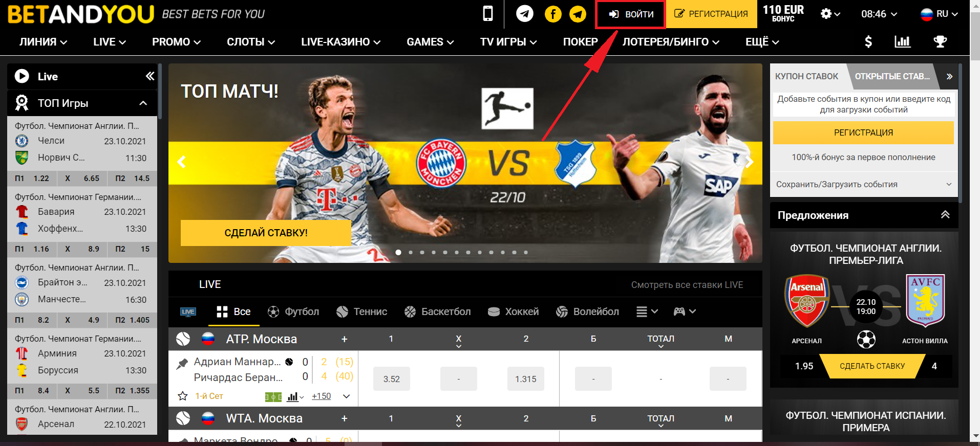980x446 pixels.
Task: Click the yellow Telegram channel icon
Action: tap(578, 14)
